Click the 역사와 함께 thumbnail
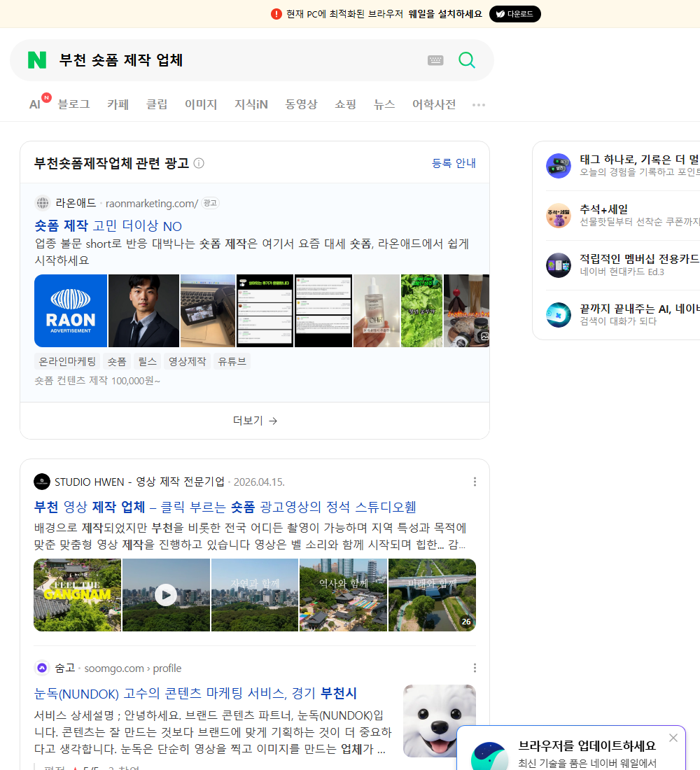 [344, 595]
